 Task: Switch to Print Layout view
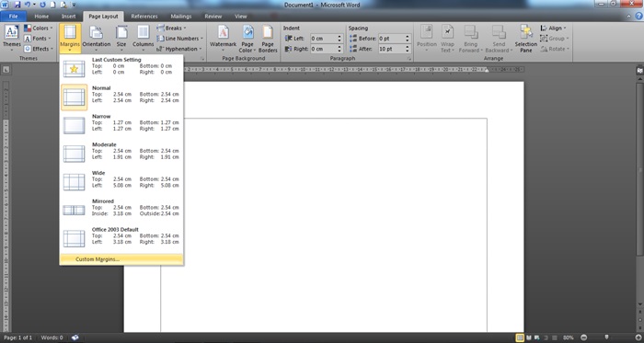point(520,337)
